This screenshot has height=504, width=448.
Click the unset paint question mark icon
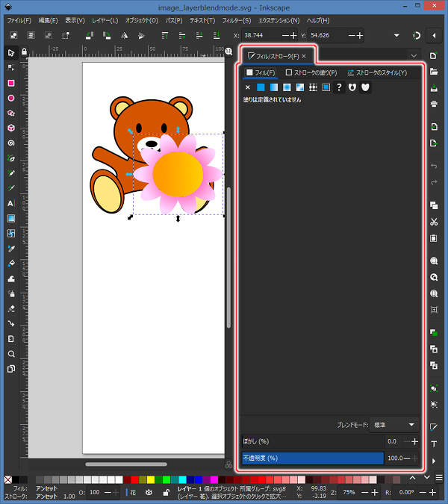coord(339,87)
